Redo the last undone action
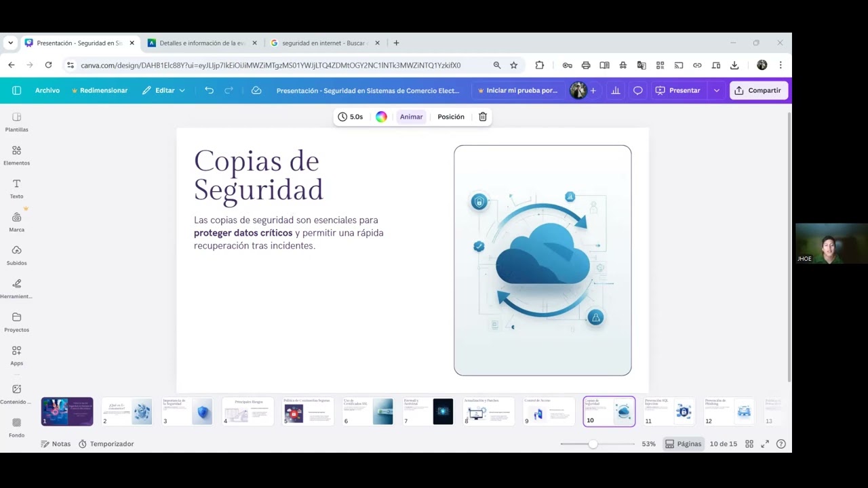 point(229,90)
